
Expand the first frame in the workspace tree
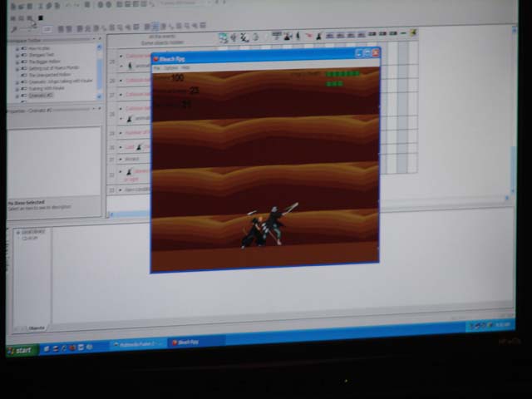click(16, 49)
